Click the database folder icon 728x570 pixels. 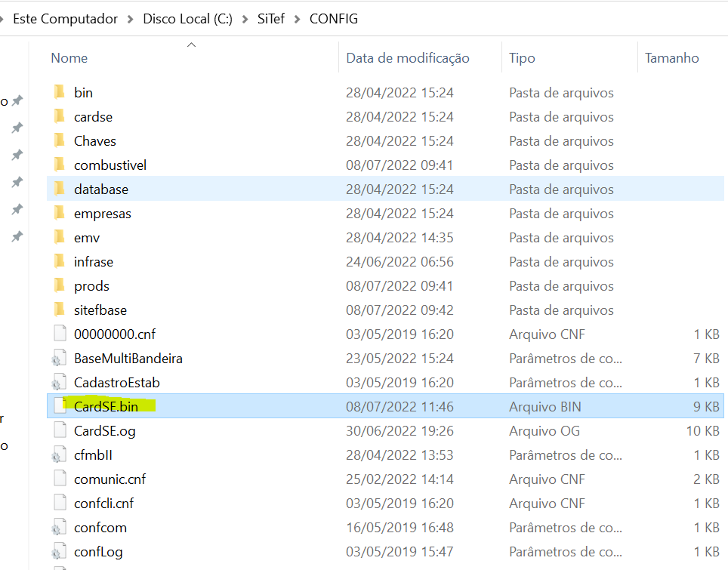60,189
